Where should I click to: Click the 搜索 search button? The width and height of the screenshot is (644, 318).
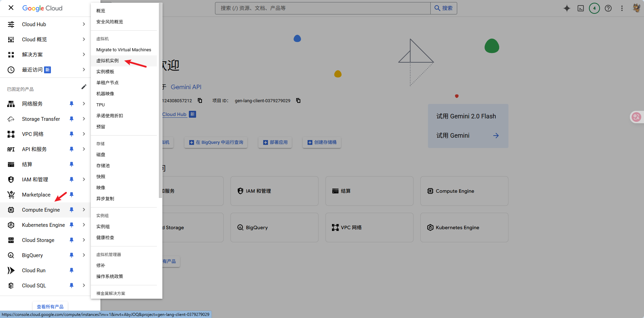(x=444, y=8)
